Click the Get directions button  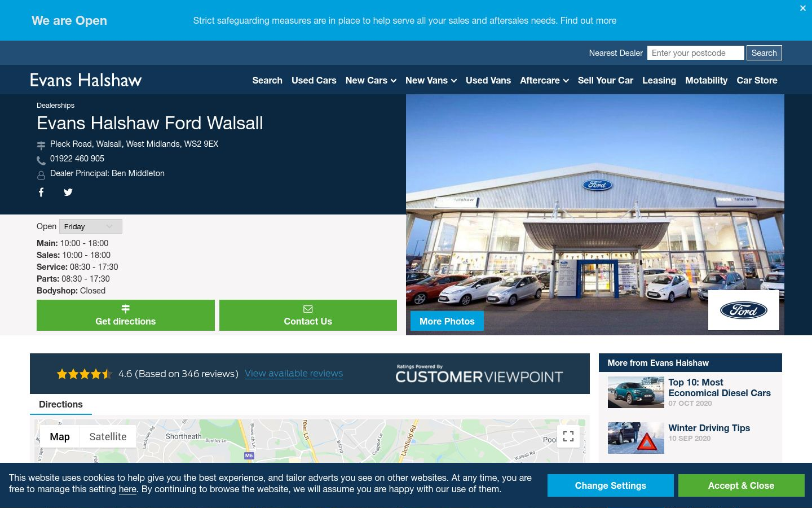pyautogui.click(x=126, y=315)
